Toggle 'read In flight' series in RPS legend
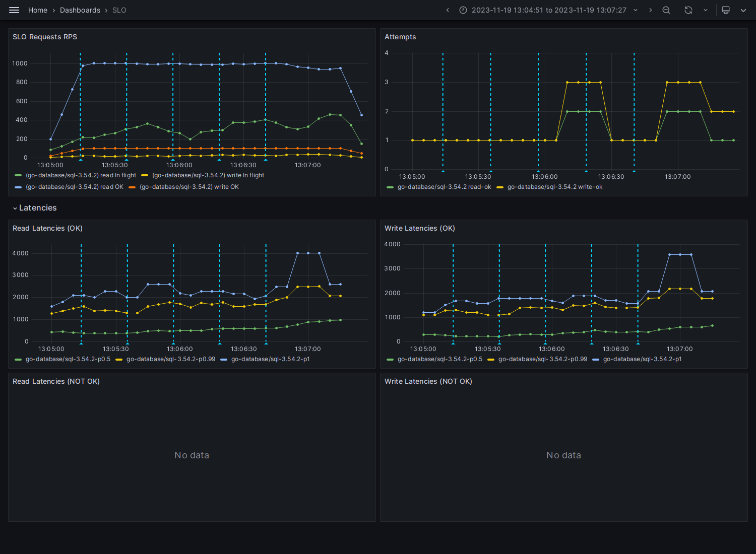Viewport: 756px width, 554px height. pyautogui.click(x=81, y=175)
